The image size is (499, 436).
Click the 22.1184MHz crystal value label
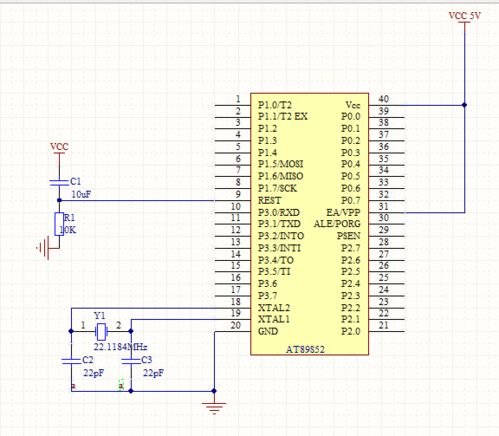coord(120,347)
